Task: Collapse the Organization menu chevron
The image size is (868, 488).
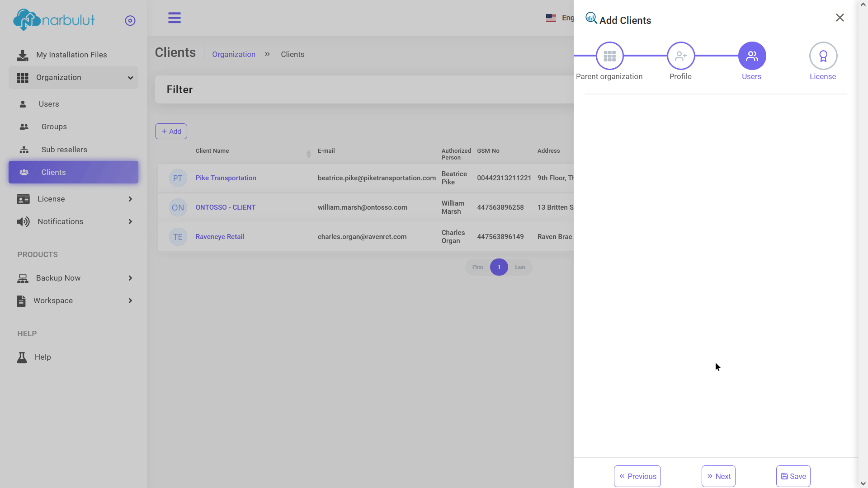Action: point(130,78)
